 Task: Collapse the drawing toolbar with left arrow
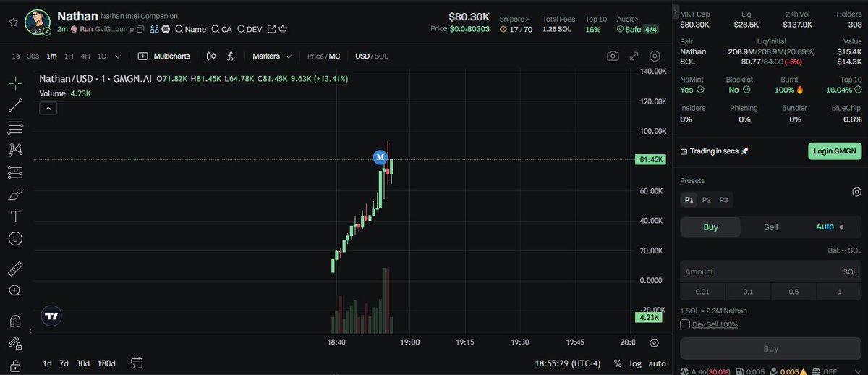click(x=30, y=331)
